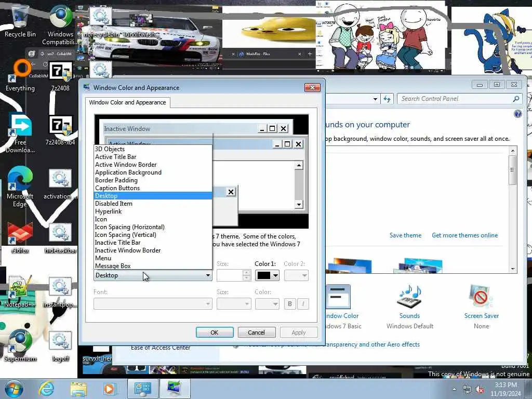Click the Window Color and Appearance tab
Image resolution: width=532 pixels, height=399 pixels.
click(128, 102)
